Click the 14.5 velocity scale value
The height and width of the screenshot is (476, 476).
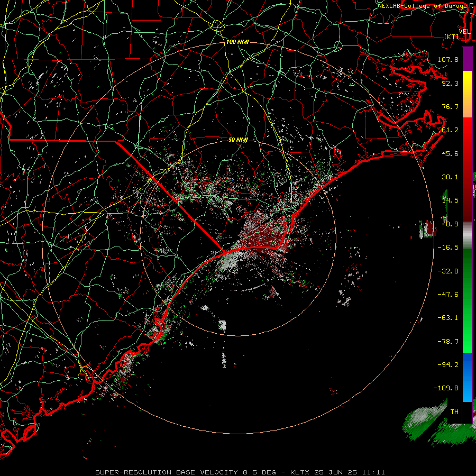click(450, 200)
